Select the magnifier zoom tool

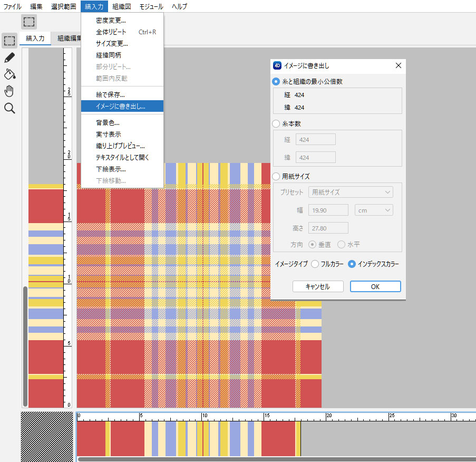9,109
